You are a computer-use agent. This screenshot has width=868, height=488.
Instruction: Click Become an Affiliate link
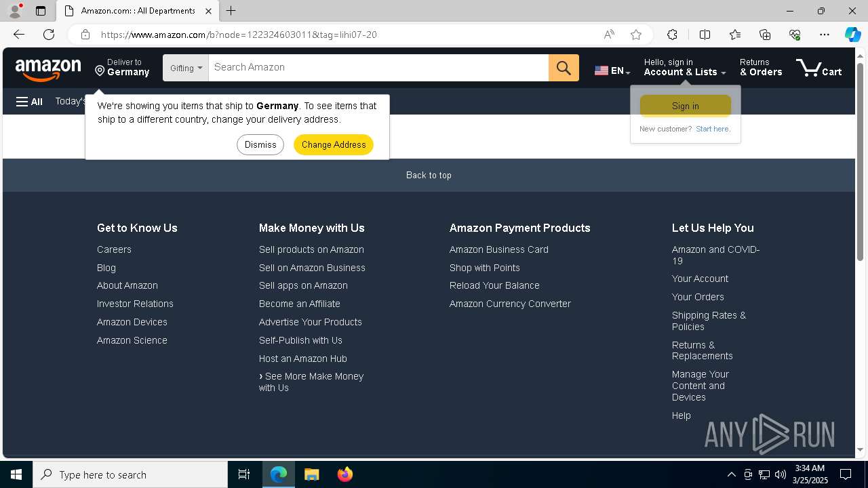pos(300,304)
